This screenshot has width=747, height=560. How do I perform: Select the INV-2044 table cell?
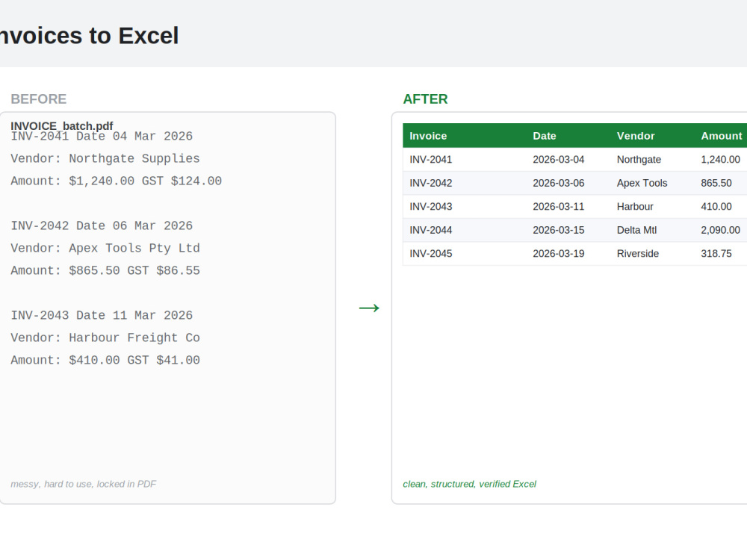(465, 230)
